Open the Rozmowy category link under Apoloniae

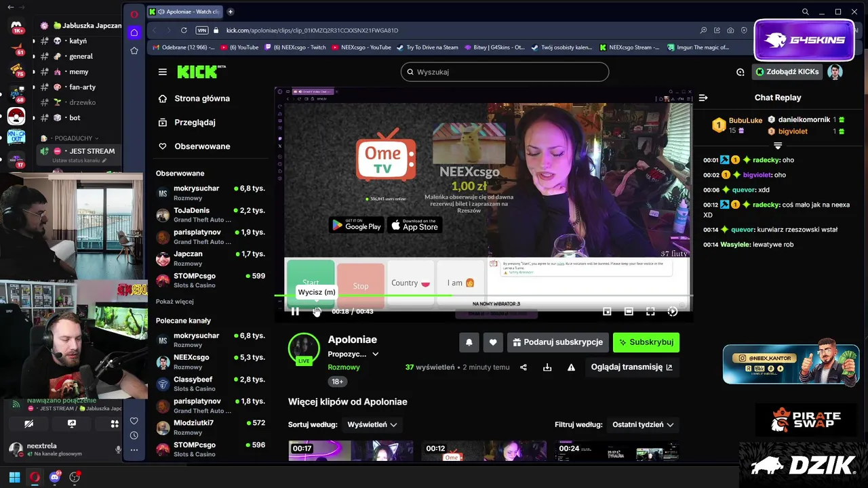[344, 367]
